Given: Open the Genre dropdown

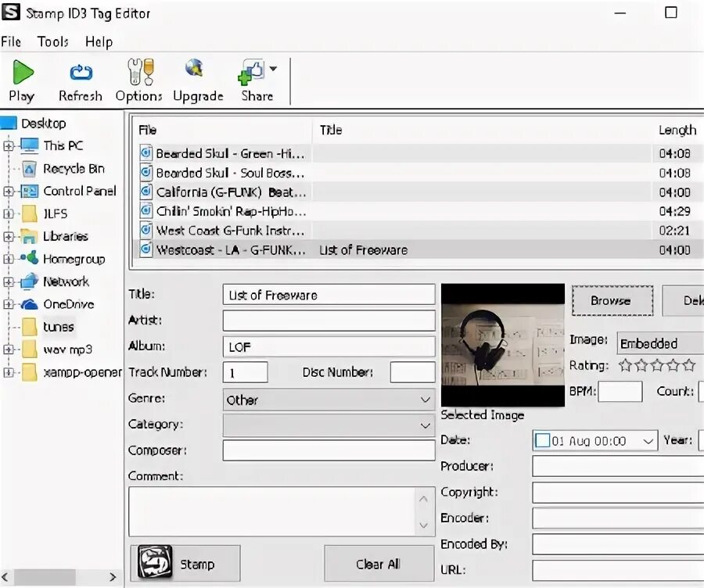Looking at the screenshot, I should click(x=426, y=400).
